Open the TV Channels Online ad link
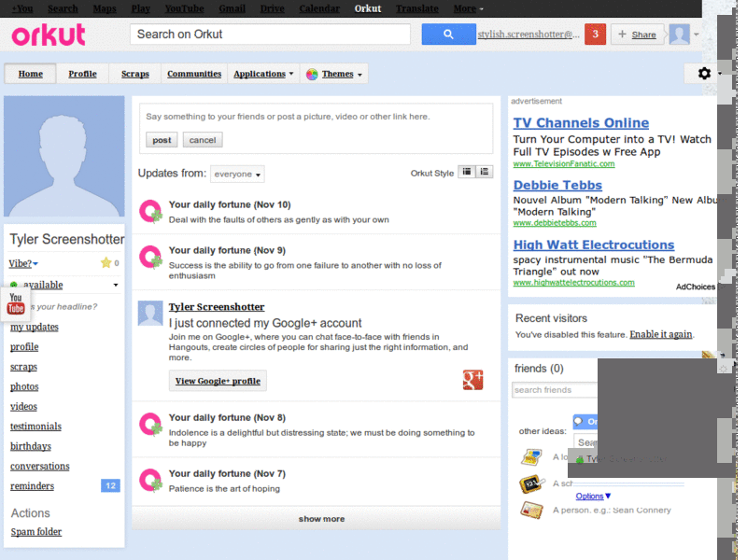This screenshot has height=560, width=747. [581, 123]
